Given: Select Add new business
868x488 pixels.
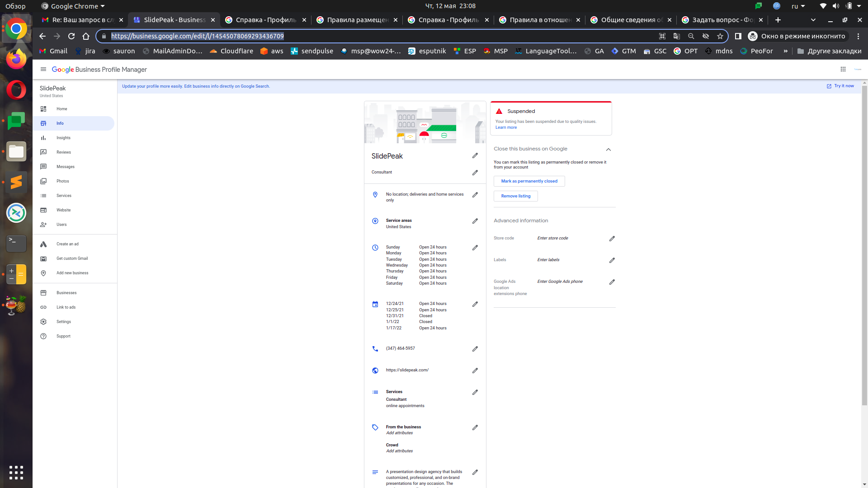Looking at the screenshot, I should point(73,273).
